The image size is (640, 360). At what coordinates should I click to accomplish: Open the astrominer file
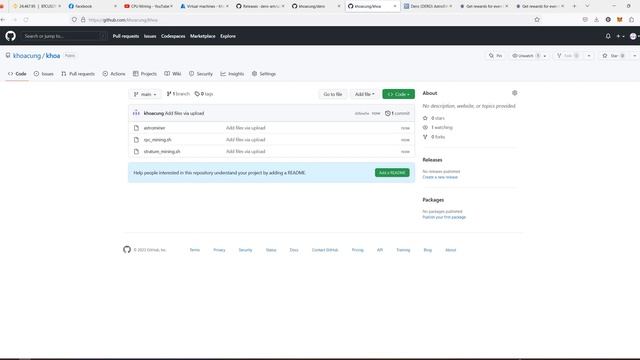[154, 128]
